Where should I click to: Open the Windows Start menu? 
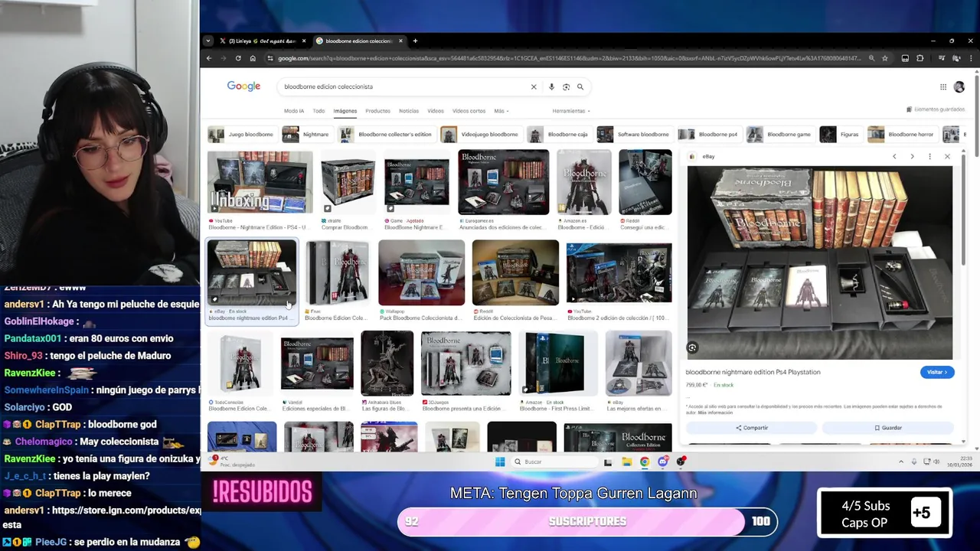[x=500, y=461]
